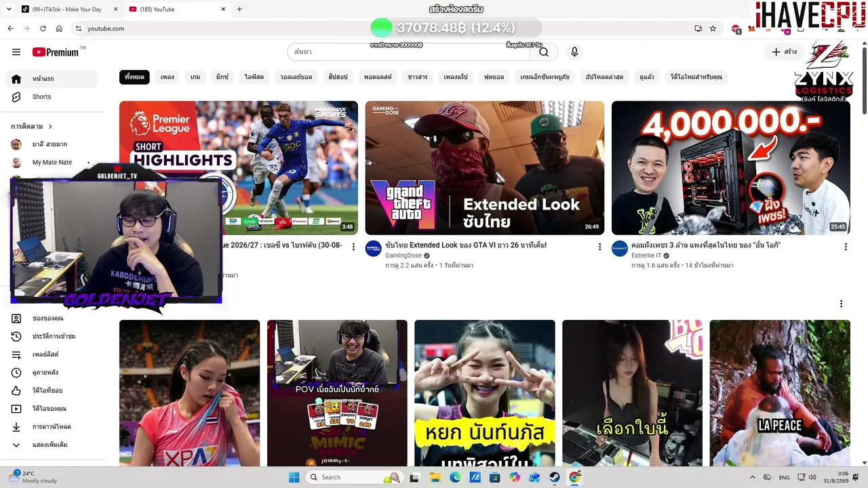Select the ทั้งหมด filter chip
Image resolution: width=868 pixels, height=488 pixels.
(134, 77)
